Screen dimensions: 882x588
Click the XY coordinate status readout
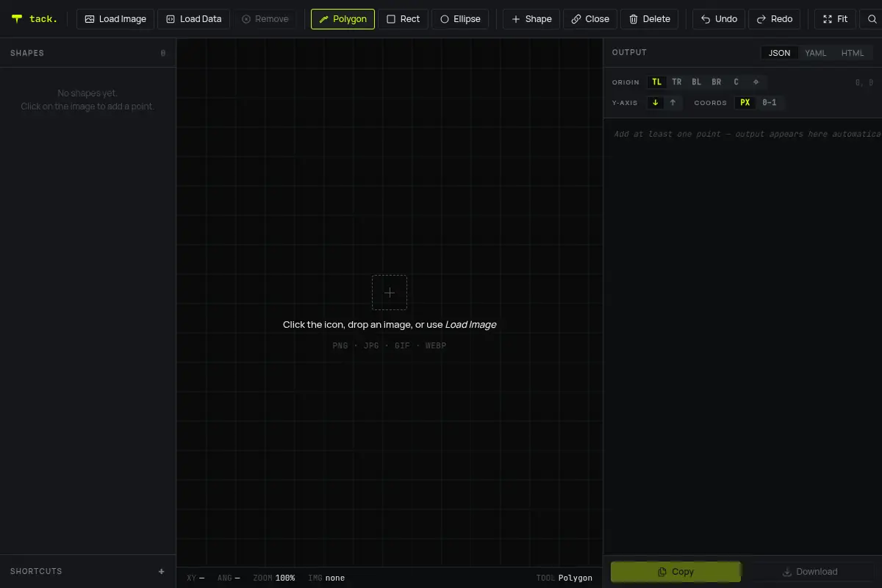point(196,578)
